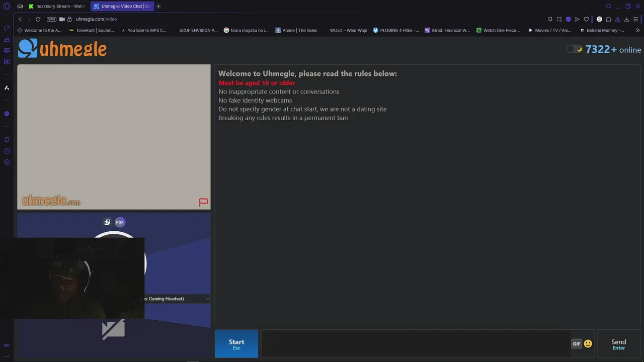Open the sidebar pinboards pin icon

pyautogui.click(x=7, y=140)
